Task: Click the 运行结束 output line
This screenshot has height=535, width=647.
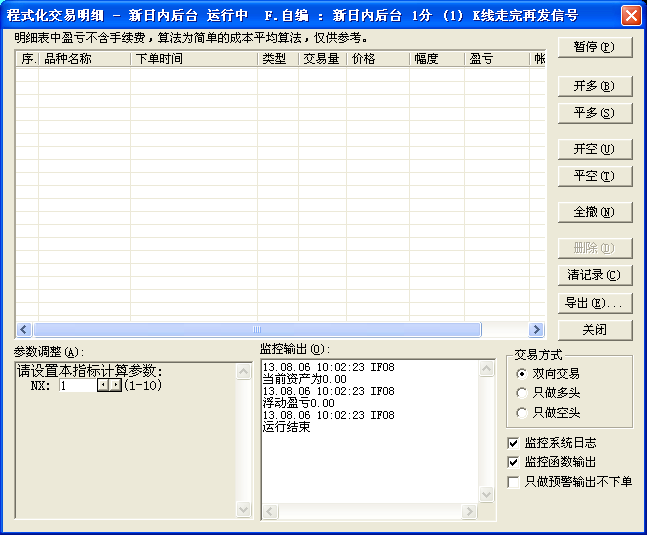Action: [286, 427]
